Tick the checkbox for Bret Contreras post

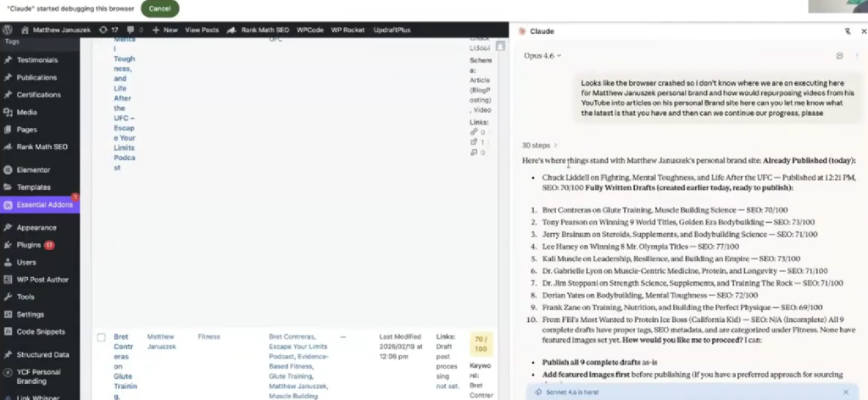coord(101,337)
